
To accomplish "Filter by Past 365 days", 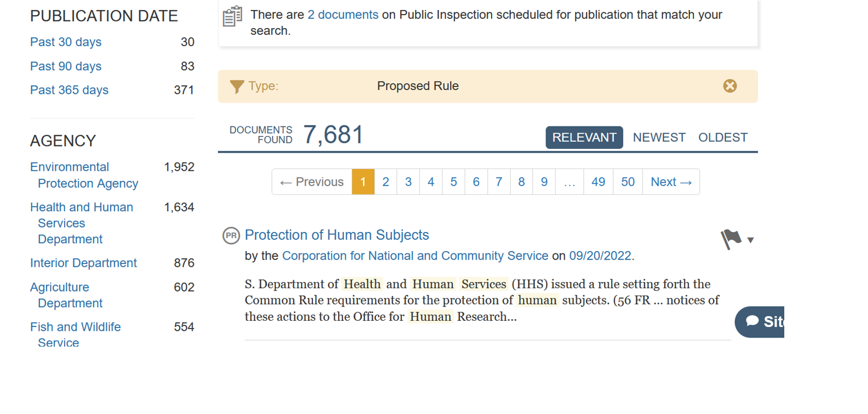I will 69,90.
